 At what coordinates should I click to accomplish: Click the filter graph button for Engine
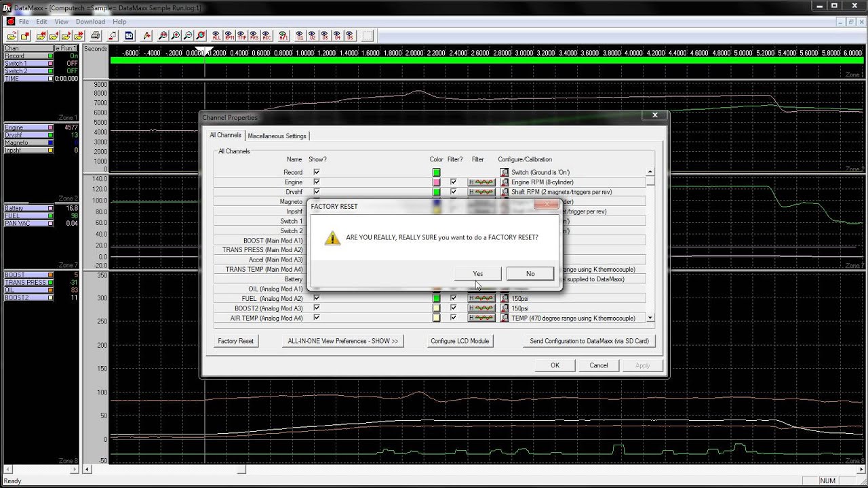[481, 182]
